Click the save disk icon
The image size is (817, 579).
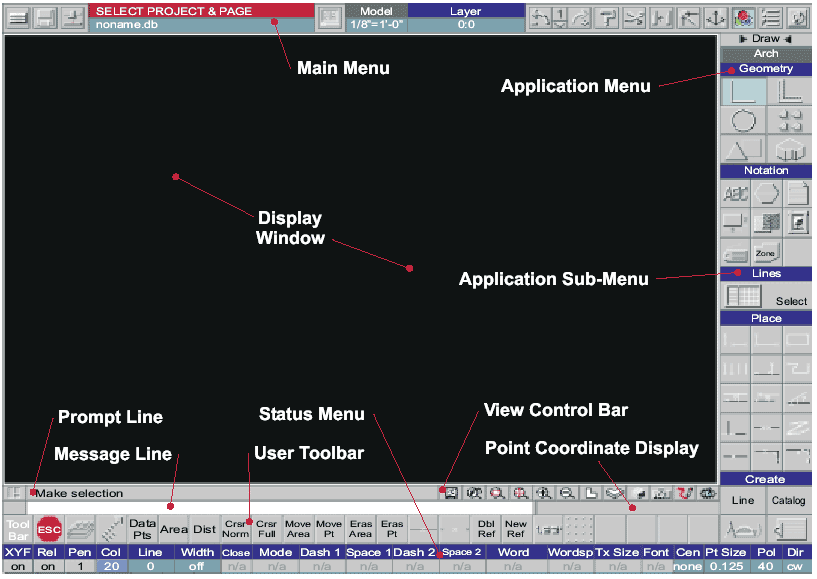pos(45,18)
